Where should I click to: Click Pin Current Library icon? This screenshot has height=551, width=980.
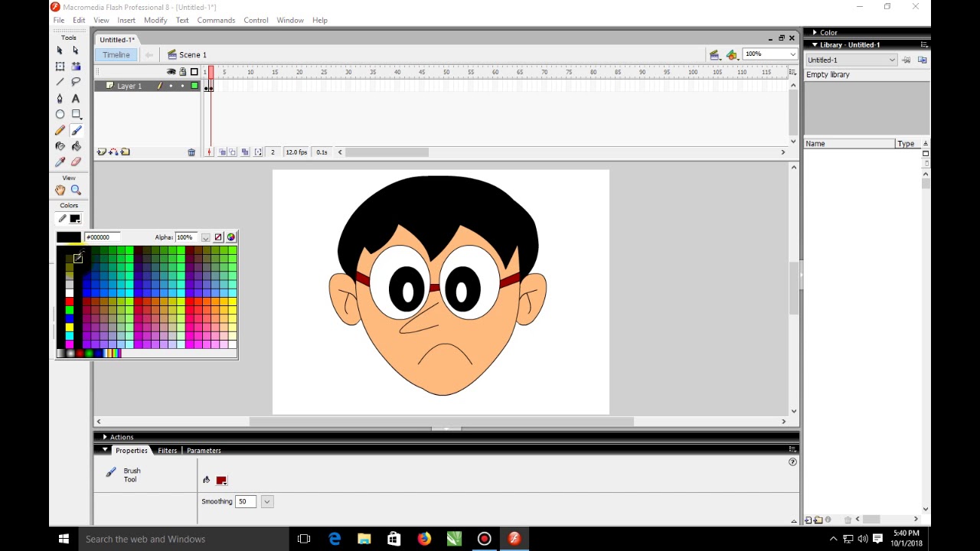(x=906, y=60)
